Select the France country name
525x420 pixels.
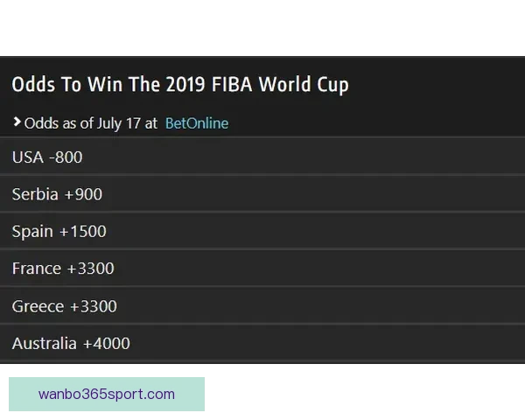pyautogui.click(x=36, y=269)
